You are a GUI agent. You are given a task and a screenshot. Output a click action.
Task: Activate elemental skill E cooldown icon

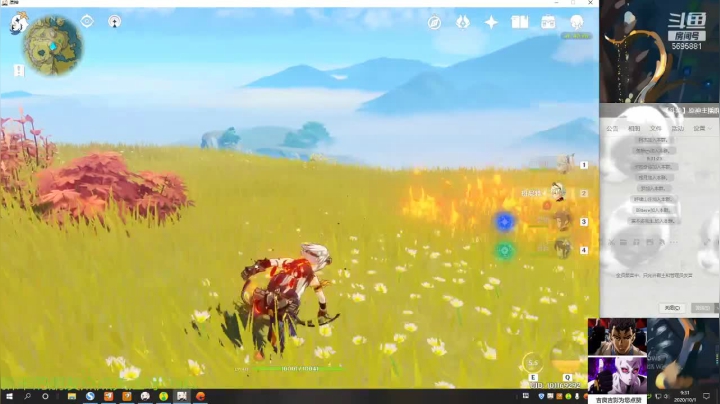point(533,363)
